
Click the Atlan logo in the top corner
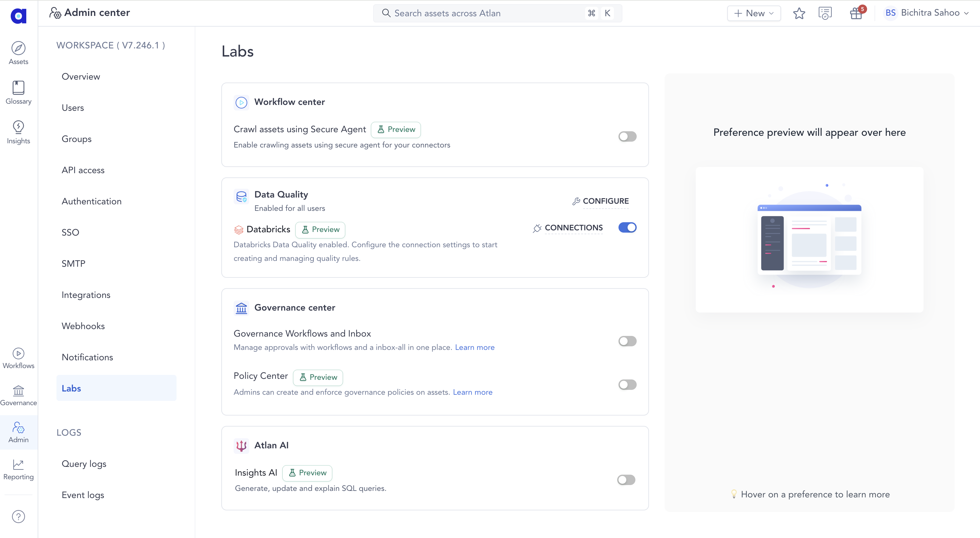(x=18, y=16)
